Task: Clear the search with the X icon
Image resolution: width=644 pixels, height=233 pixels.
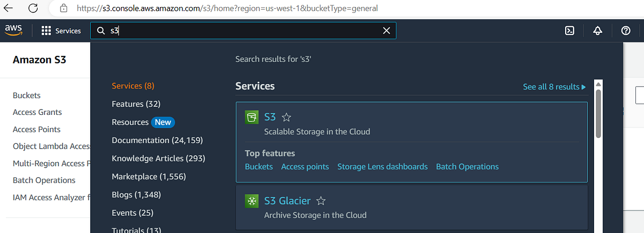Action: [x=386, y=31]
